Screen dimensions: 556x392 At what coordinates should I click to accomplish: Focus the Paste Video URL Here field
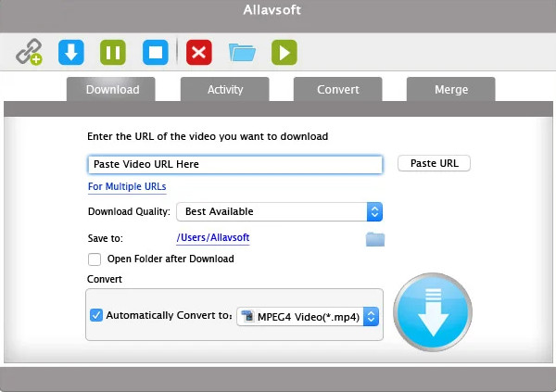(235, 164)
